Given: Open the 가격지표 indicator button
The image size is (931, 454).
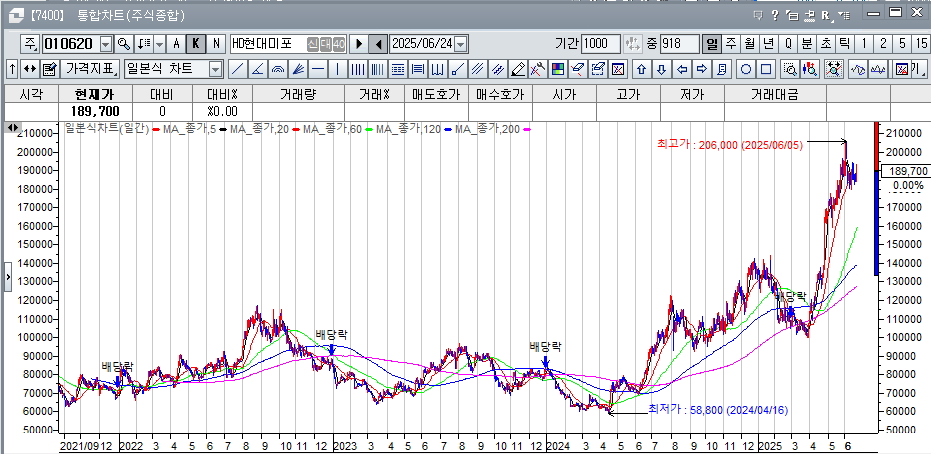Looking at the screenshot, I should click(90, 69).
